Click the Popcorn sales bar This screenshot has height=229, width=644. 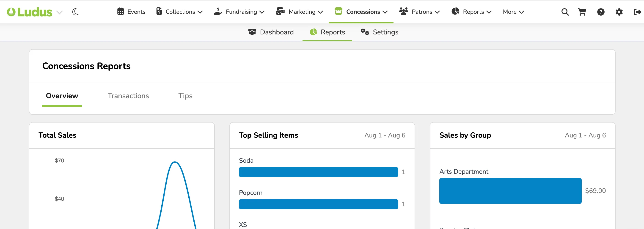coord(318,204)
